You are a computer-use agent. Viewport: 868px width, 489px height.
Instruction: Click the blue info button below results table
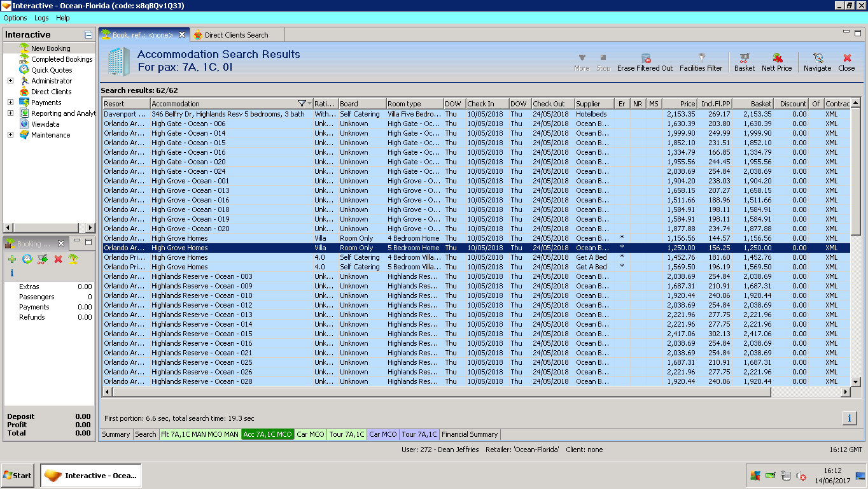tap(850, 418)
